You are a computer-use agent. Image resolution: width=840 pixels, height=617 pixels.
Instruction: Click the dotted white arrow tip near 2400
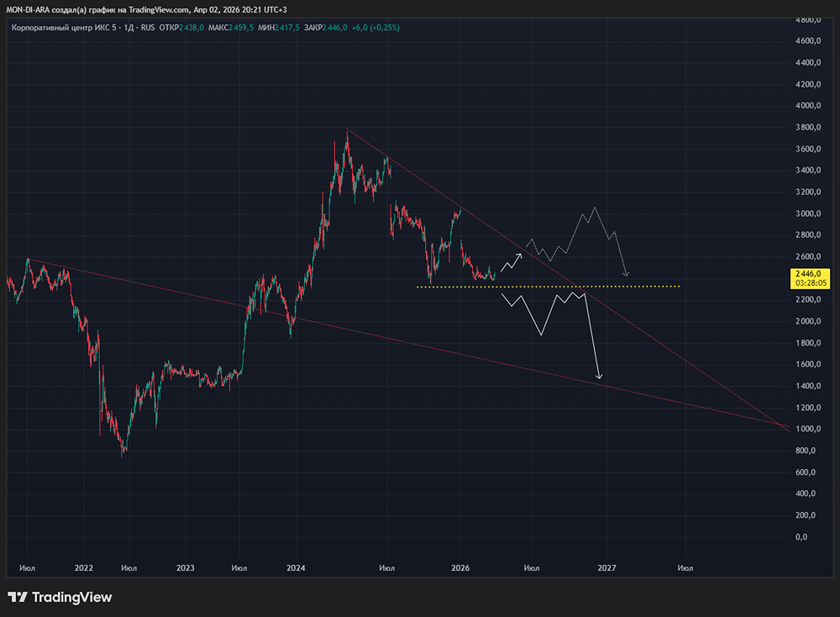click(626, 274)
